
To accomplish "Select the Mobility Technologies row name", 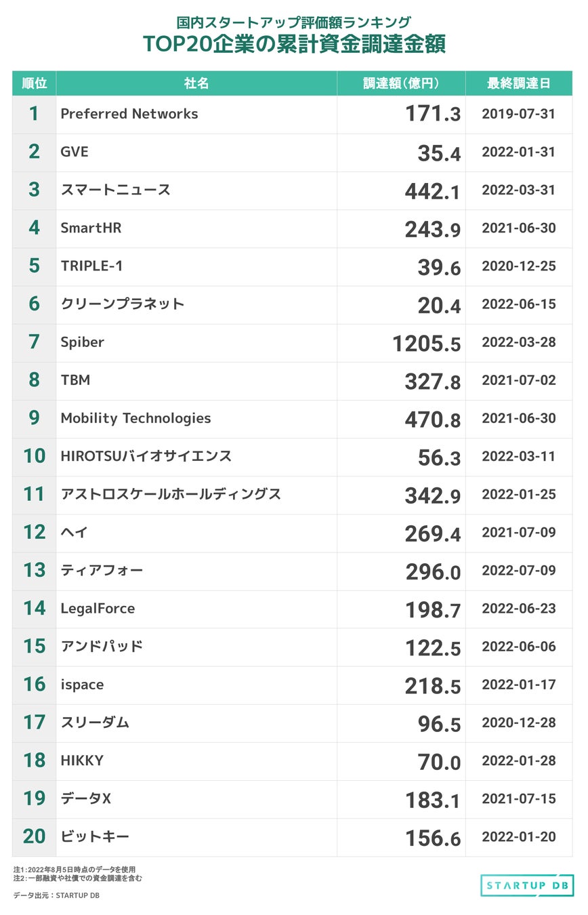I will (135, 418).
